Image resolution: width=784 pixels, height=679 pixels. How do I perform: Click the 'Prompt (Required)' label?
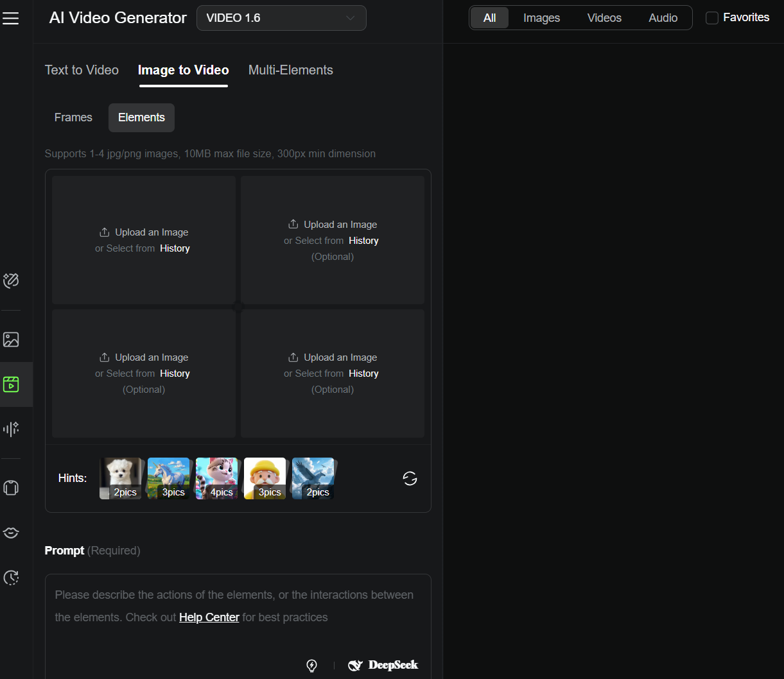(92, 551)
